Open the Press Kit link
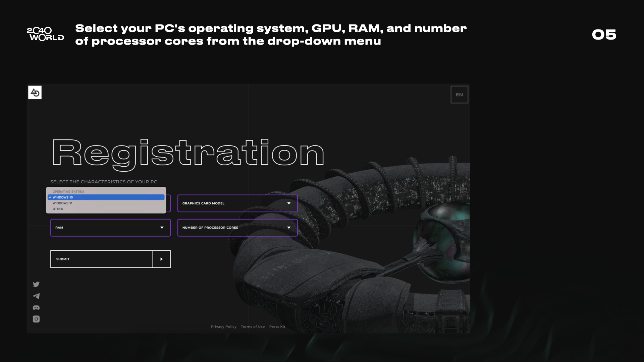Viewport: 644px width, 362px height. [x=277, y=327]
